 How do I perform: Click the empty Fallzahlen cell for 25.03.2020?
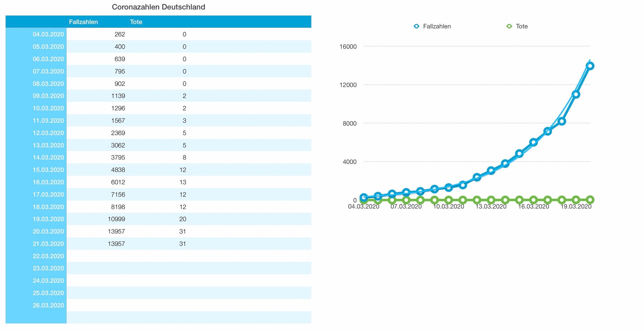[x=97, y=293]
